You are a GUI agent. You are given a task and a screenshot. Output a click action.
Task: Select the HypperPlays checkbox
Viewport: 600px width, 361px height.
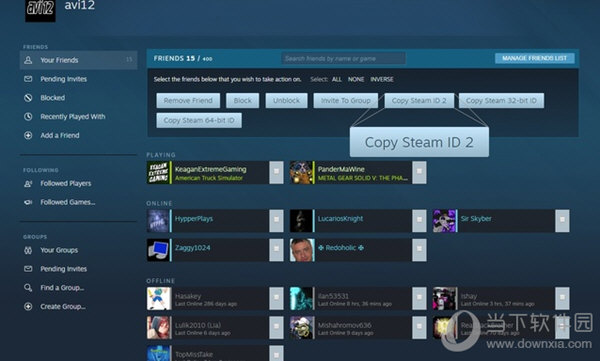pyautogui.click(x=276, y=221)
